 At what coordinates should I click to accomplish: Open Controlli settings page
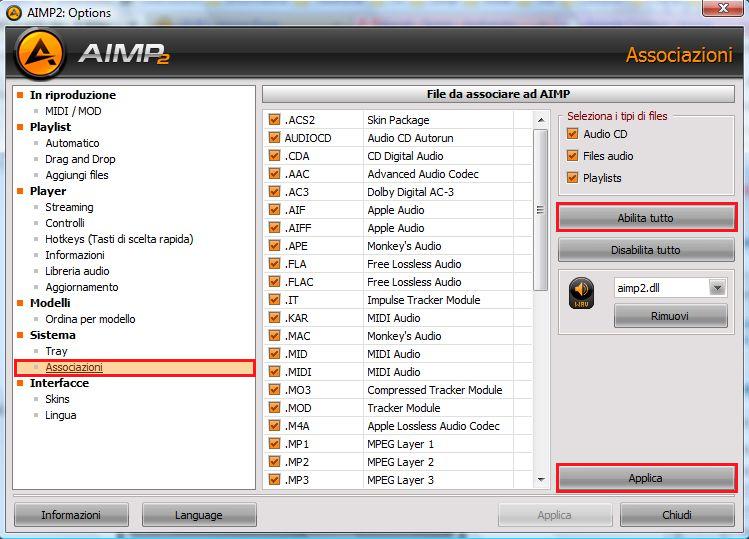(65, 223)
